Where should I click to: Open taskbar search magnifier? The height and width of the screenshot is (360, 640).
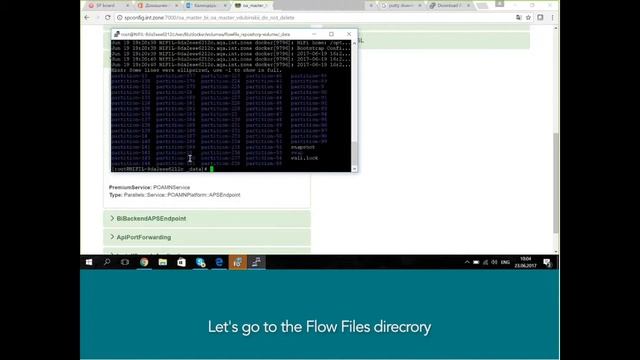point(107,262)
